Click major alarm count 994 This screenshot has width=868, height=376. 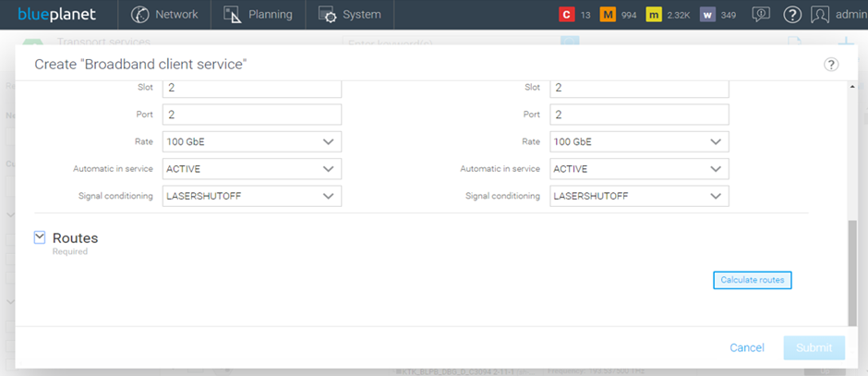click(x=629, y=16)
